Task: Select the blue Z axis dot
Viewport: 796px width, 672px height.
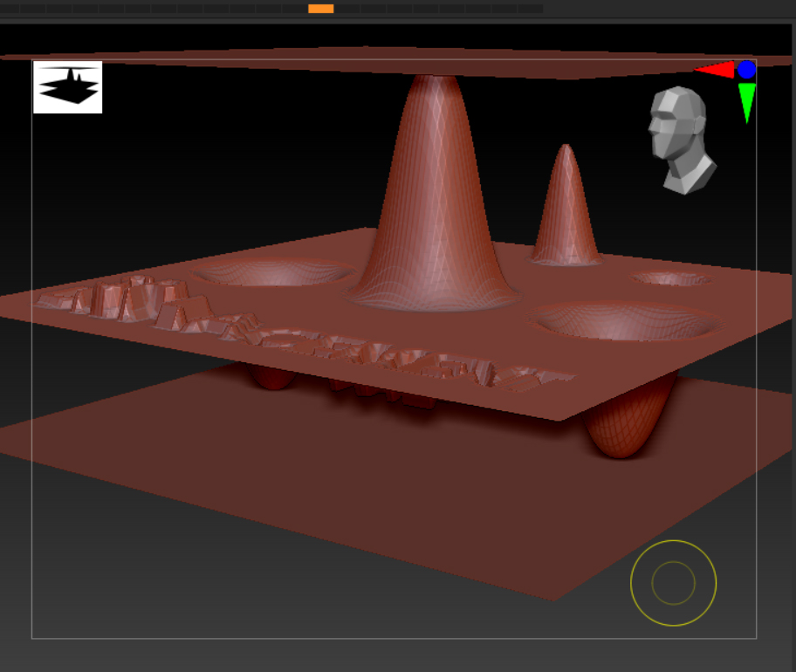Action: 747,70
